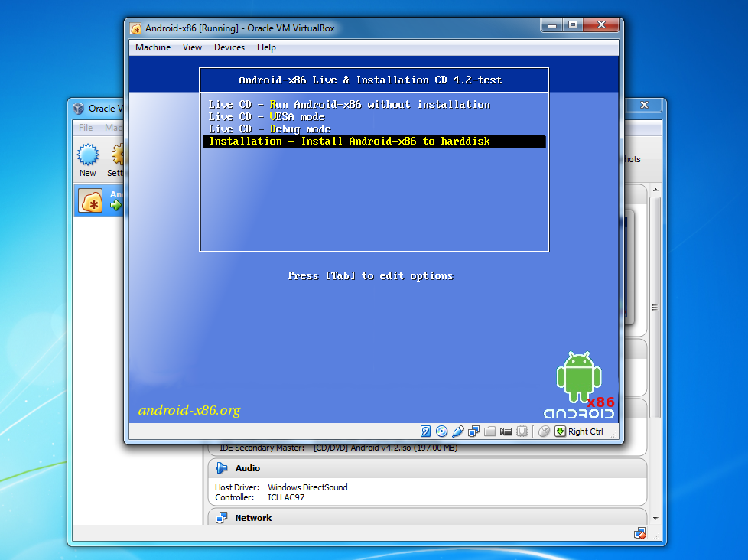Open the View menu in VM window
The height and width of the screenshot is (560, 748).
192,47
